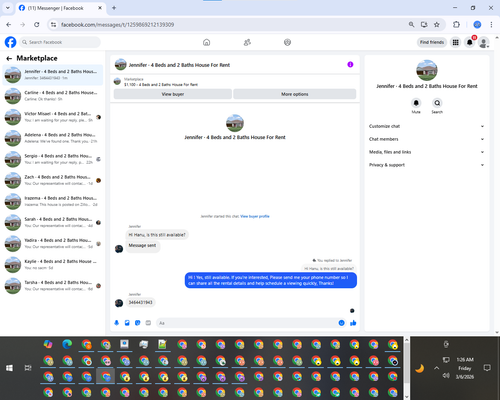Viewport: 500px width, 400px height.
Task: Open the Windows notification center icon
Action: (x=487, y=368)
